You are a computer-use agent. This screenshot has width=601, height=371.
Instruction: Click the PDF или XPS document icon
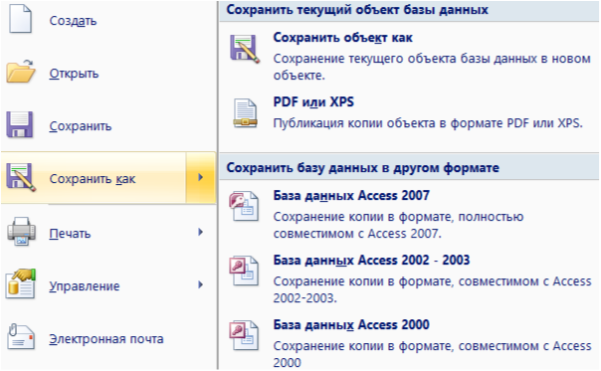point(245,113)
